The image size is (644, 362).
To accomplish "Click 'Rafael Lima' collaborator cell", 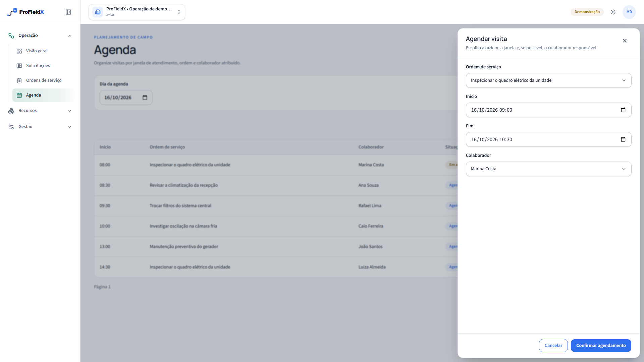I will [370, 205].
